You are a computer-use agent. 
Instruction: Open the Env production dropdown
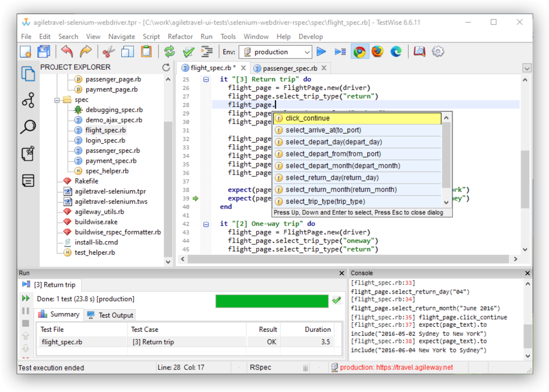pyautogui.click(x=275, y=52)
